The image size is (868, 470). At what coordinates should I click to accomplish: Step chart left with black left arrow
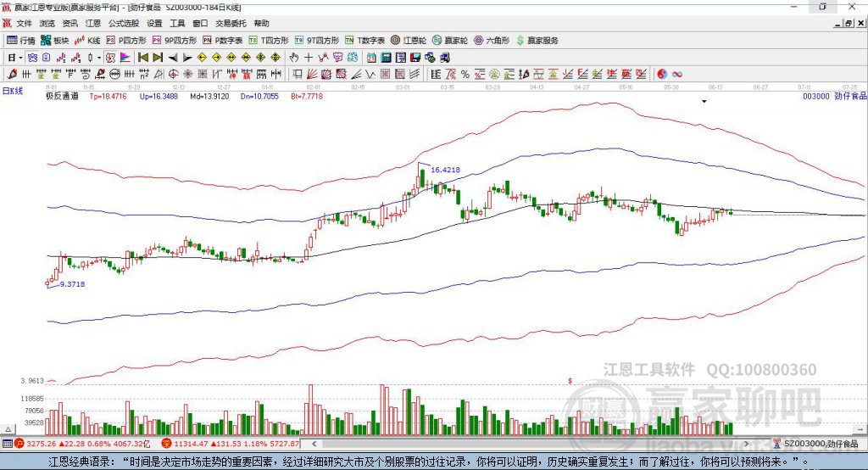[x=173, y=58]
